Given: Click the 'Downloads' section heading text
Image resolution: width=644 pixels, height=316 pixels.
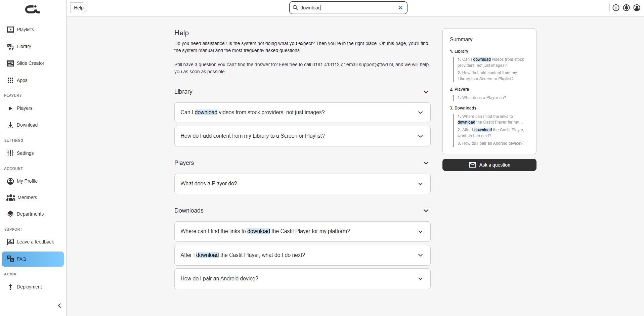Looking at the screenshot, I should [x=189, y=211].
